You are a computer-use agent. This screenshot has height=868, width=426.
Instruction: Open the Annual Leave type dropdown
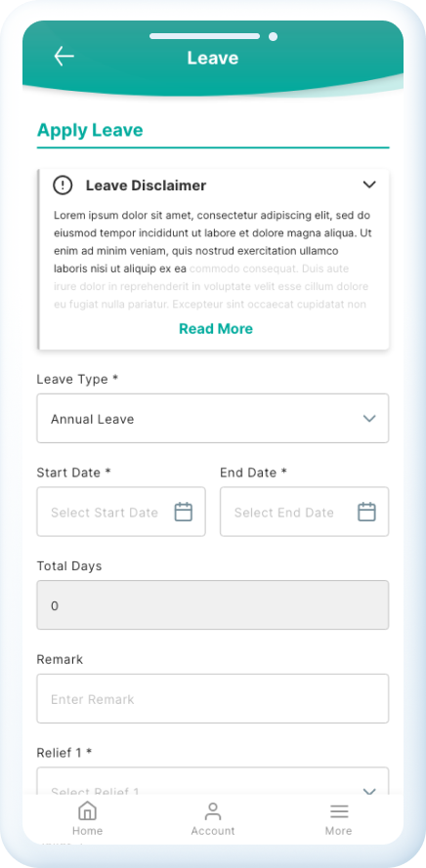[213, 419]
